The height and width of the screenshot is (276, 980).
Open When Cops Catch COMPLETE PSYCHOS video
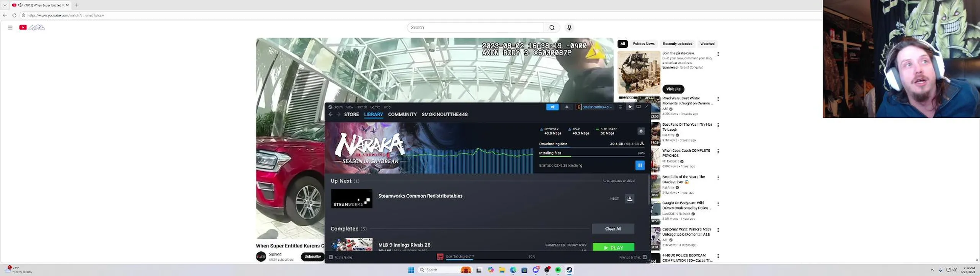tap(686, 153)
